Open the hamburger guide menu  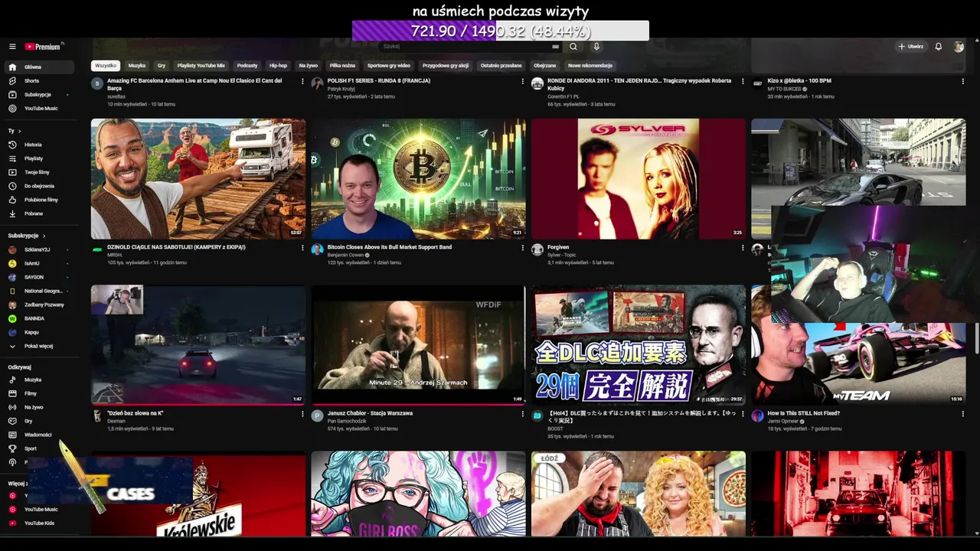click(x=12, y=47)
